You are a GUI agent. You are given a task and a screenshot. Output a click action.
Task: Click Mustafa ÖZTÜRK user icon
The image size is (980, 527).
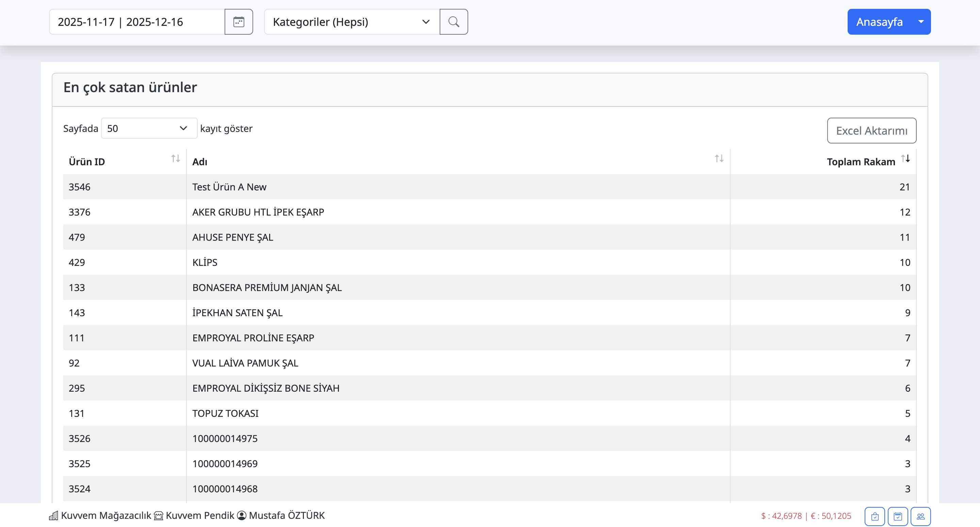pos(242,515)
